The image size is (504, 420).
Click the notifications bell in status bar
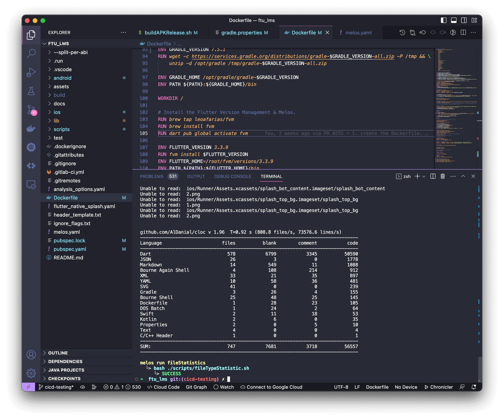click(473, 387)
